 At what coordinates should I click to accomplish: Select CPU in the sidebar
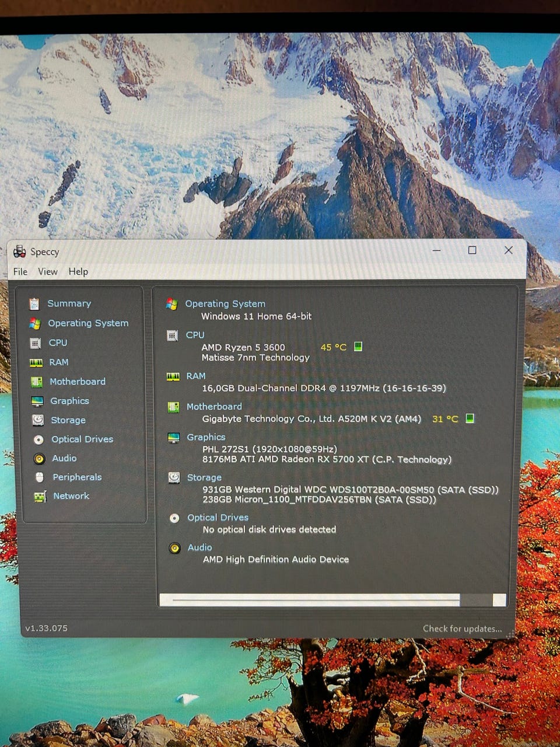[58, 343]
